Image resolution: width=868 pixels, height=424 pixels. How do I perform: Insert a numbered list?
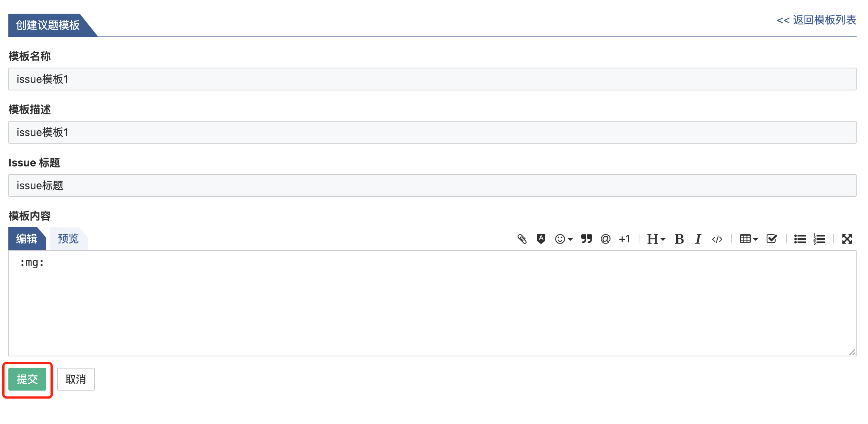click(x=819, y=239)
